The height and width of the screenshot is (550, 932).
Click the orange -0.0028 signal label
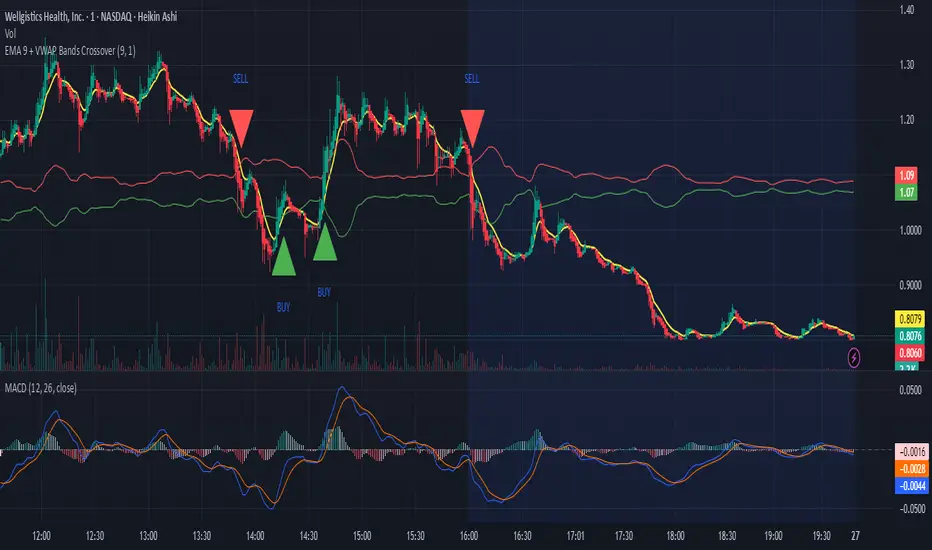[911, 469]
